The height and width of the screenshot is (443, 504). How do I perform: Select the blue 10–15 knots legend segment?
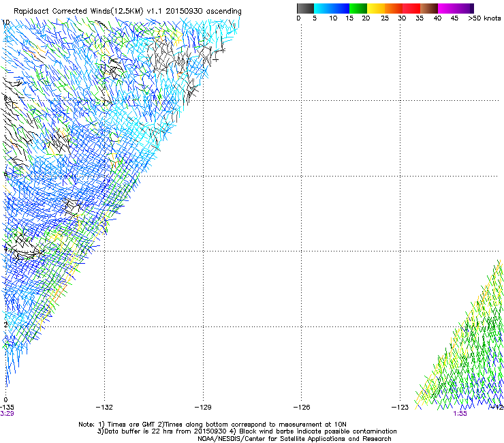pyautogui.click(x=341, y=8)
